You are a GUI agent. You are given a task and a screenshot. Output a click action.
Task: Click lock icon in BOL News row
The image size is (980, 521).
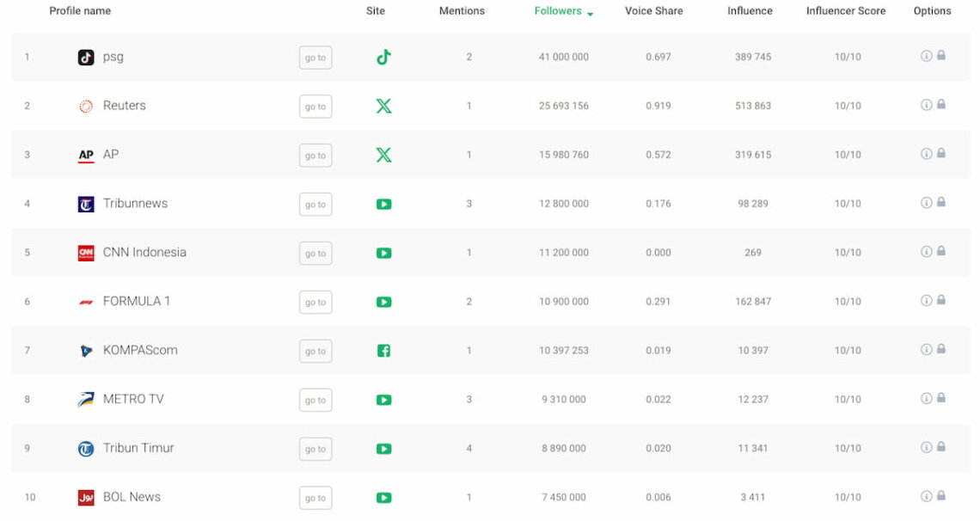941,495
